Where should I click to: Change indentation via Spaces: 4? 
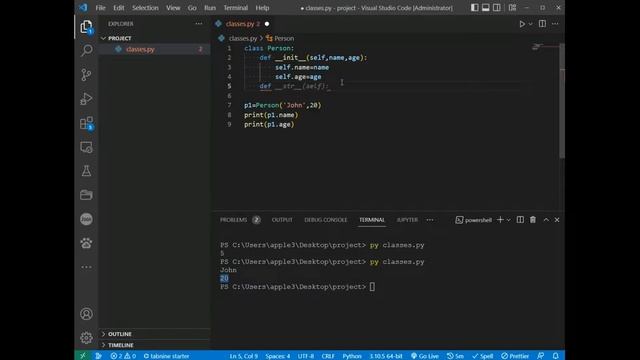click(278, 356)
